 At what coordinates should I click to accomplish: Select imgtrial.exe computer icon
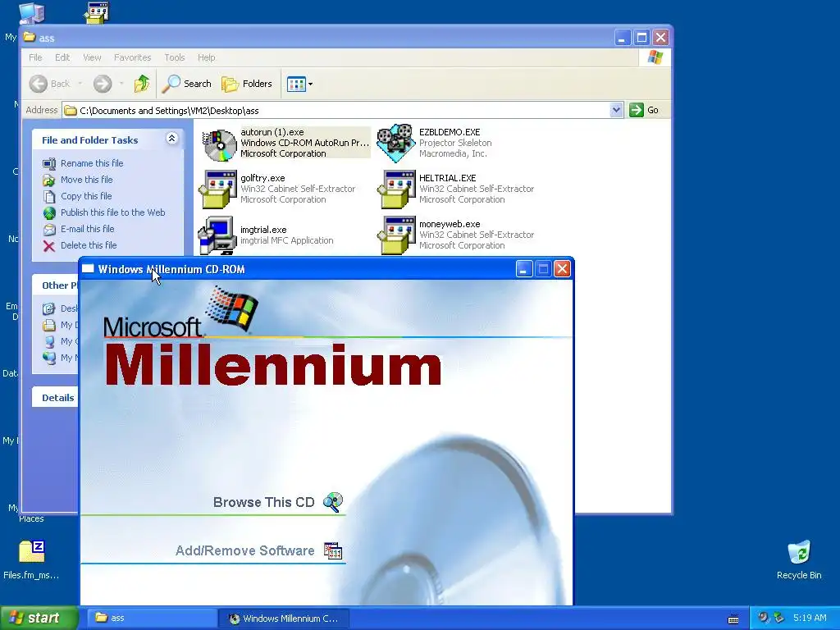click(217, 235)
